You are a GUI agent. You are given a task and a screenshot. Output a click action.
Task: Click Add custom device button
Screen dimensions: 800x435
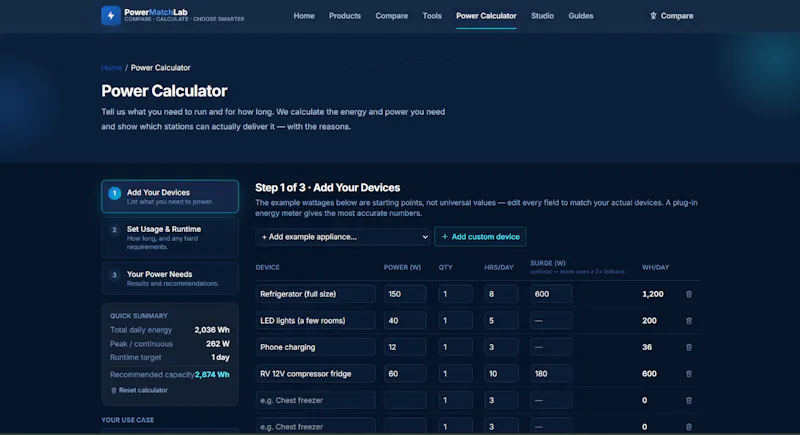click(x=480, y=237)
